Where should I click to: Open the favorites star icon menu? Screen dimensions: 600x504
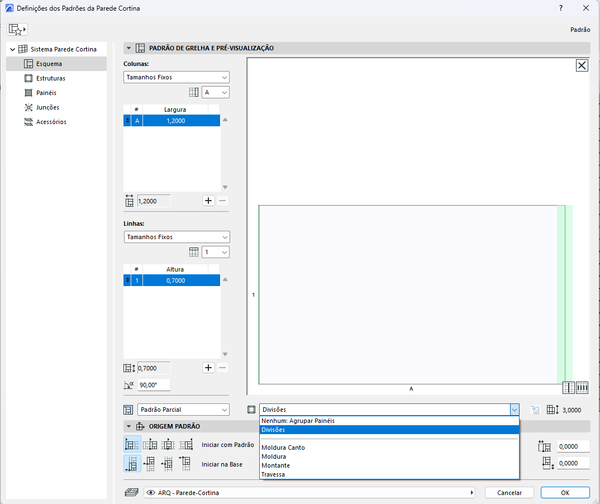click(18, 29)
